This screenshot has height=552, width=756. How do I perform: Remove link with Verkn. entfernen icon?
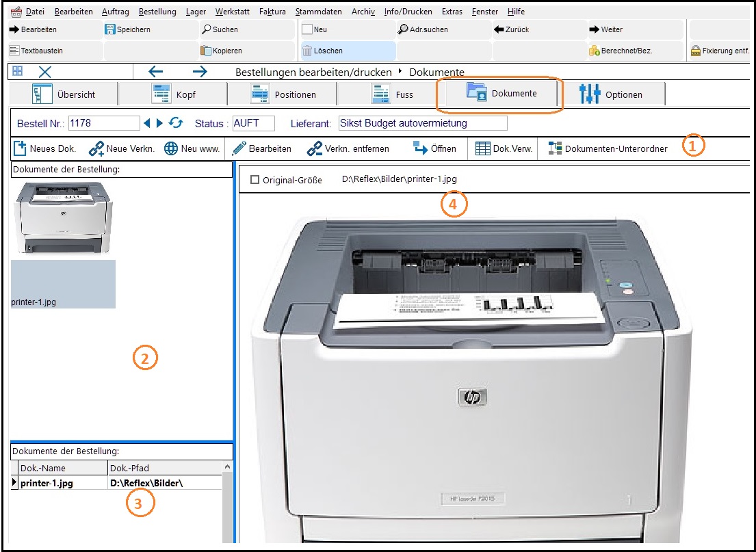point(314,148)
